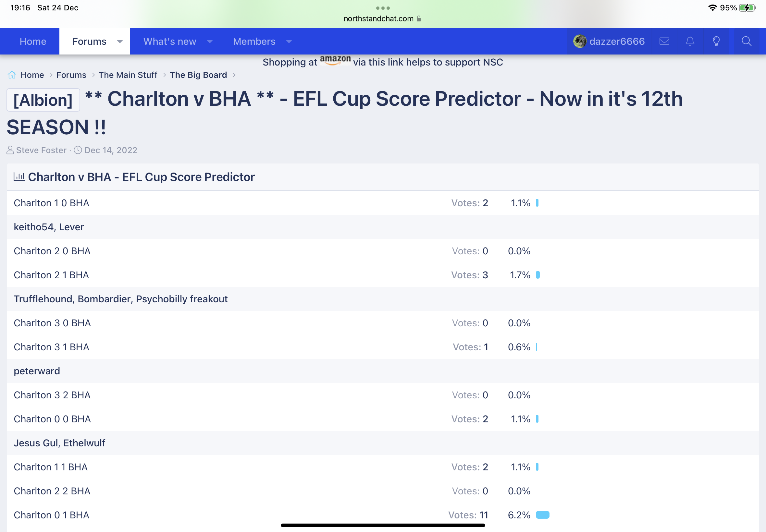Viewport: 766px width, 532px height.
Task: Expand the Forums dropdown arrow
Action: (x=120, y=42)
